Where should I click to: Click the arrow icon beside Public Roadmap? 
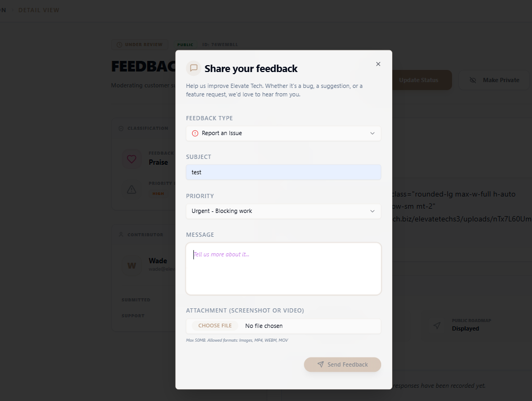pos(437,326)
